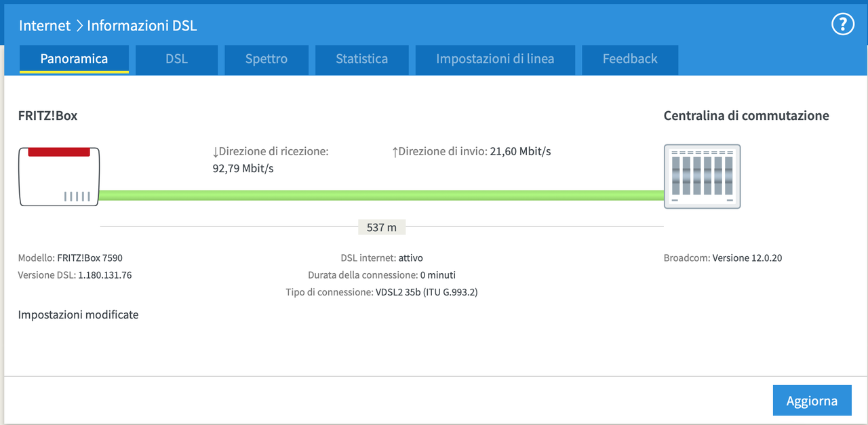Go to Impostazioni di linea tab
Screen dimensions: 868x425
495,60
